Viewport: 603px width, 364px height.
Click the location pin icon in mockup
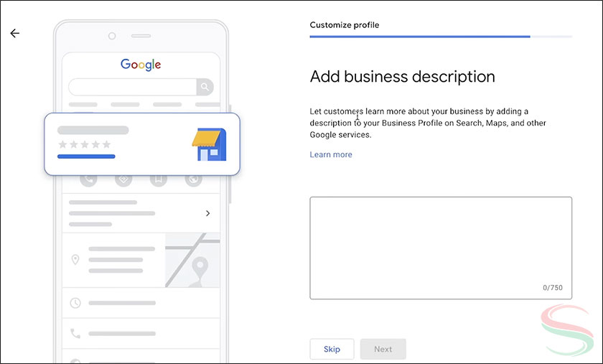point(75,259)
